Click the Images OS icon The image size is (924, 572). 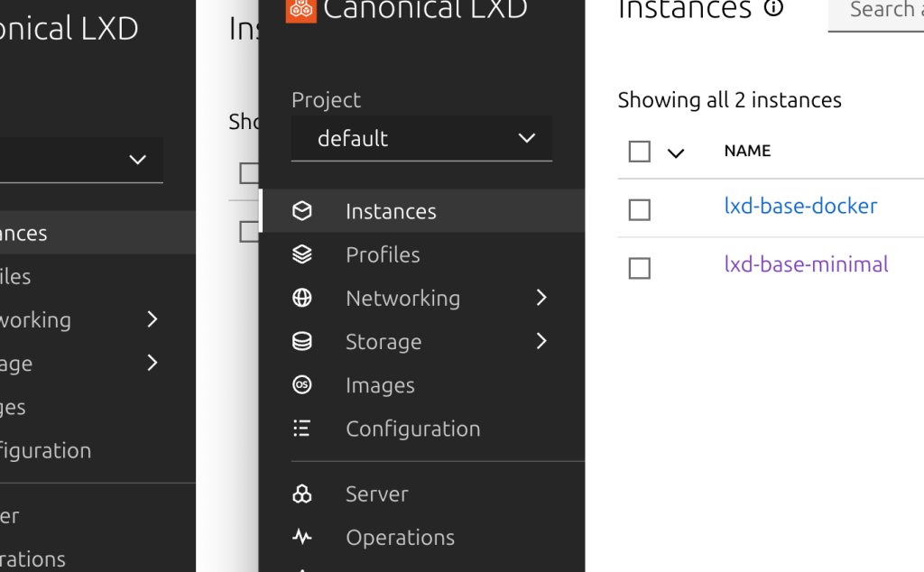[x=302, y=385]
